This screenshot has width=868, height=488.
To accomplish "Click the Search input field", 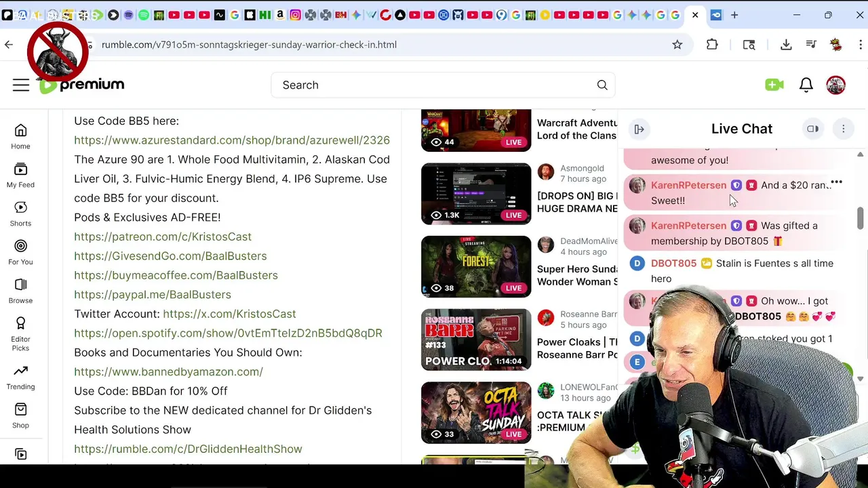I will 434,85.
